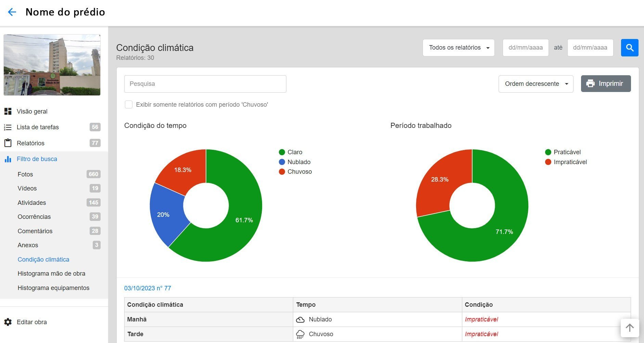Screen dimensions: 644x343
Task: Click the Lista de tarefas list icon
Action: (x=8, y=127)
